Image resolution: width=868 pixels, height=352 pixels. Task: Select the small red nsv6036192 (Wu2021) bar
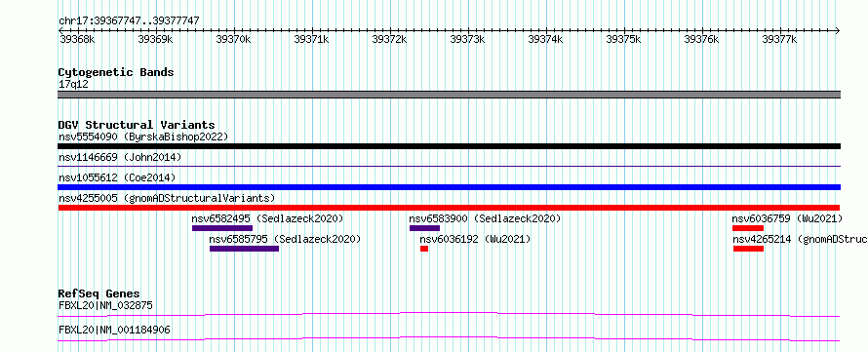424,249
